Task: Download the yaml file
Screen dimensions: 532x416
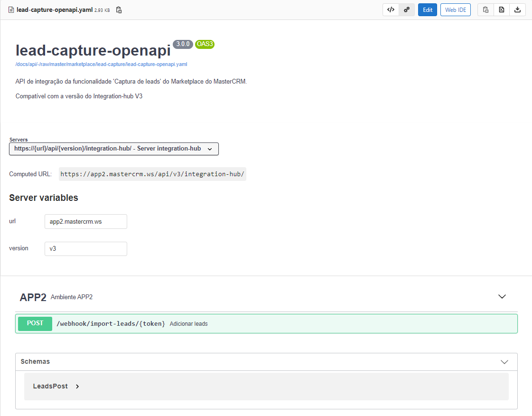Action: pyautogui.click(x=517, y=10)
